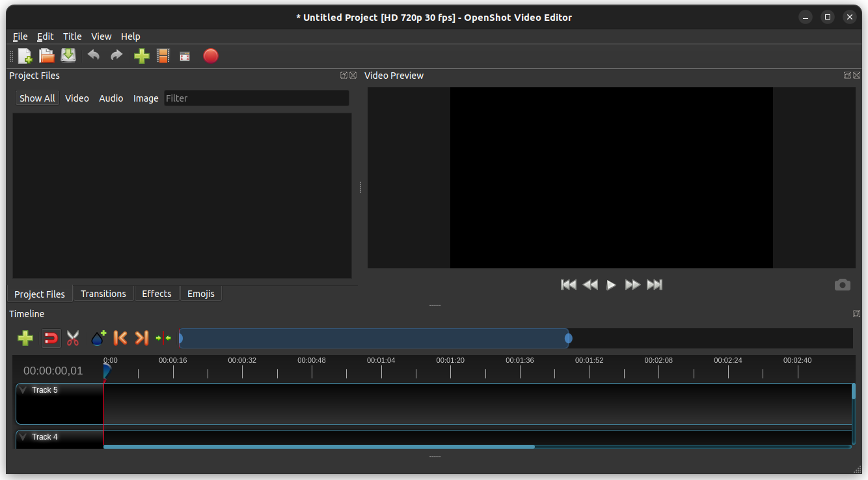Collapse Track 4

[x=23, y=437]
